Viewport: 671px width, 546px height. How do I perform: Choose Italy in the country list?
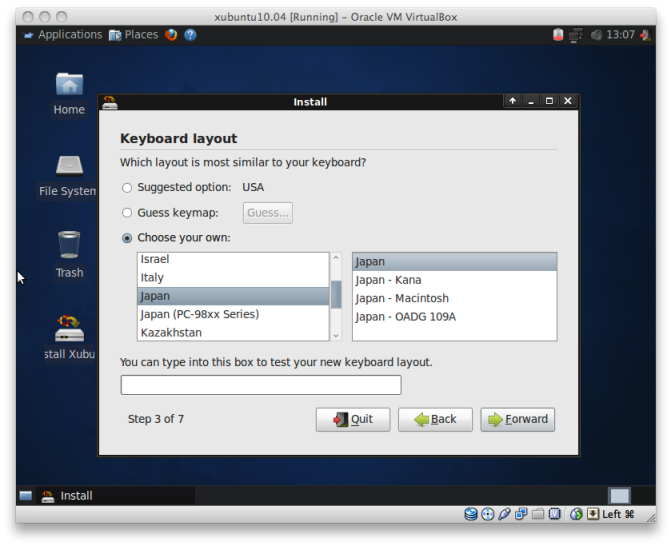233,278
